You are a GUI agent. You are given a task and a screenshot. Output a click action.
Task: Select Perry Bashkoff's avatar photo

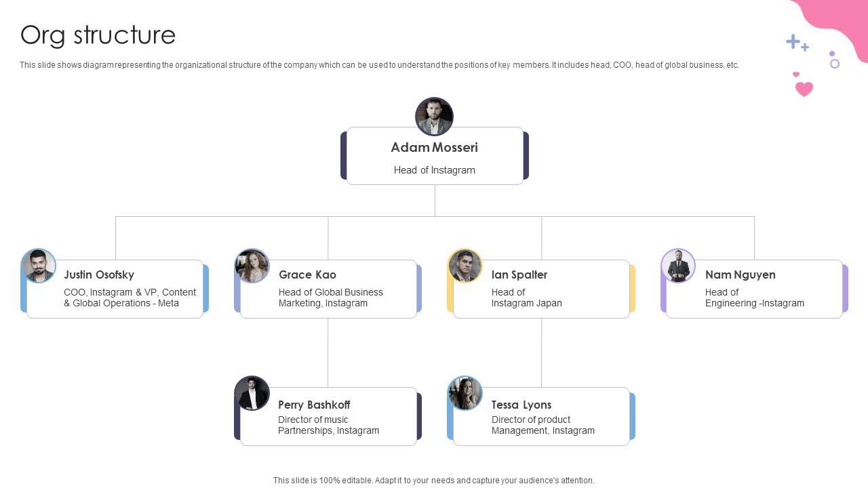(x=252, y=393)
